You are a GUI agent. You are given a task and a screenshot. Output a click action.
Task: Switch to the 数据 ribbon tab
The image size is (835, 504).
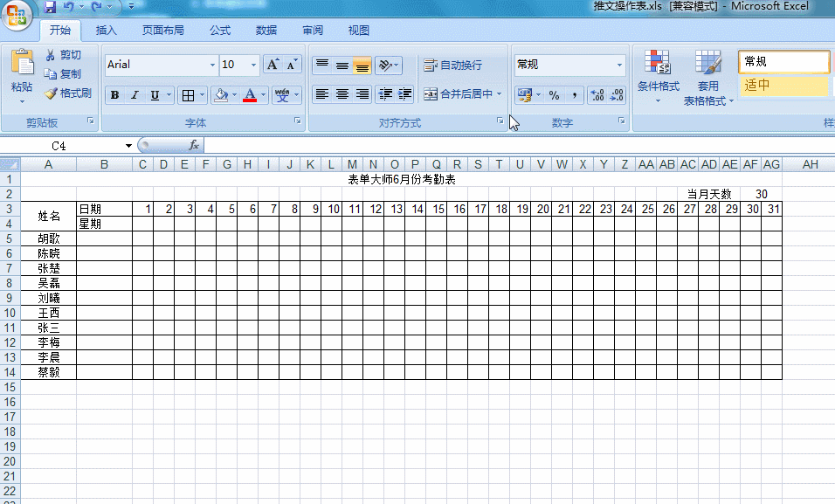[266, 31]
